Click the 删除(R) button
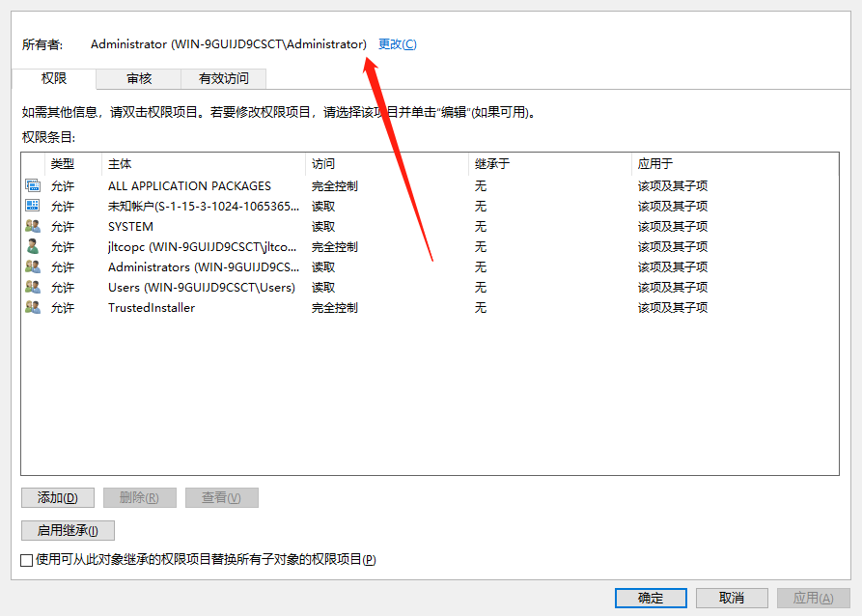 (x=140, y=498)
